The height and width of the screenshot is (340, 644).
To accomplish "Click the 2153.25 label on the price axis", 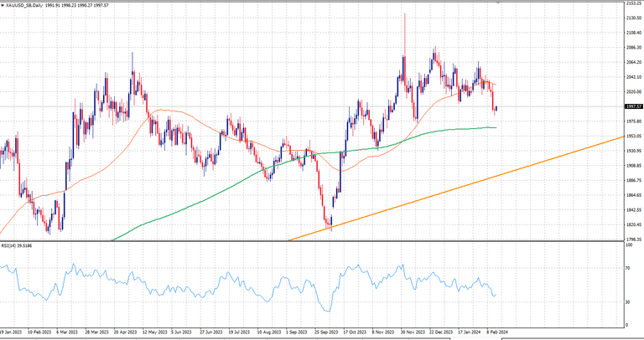I will [633, 4].
